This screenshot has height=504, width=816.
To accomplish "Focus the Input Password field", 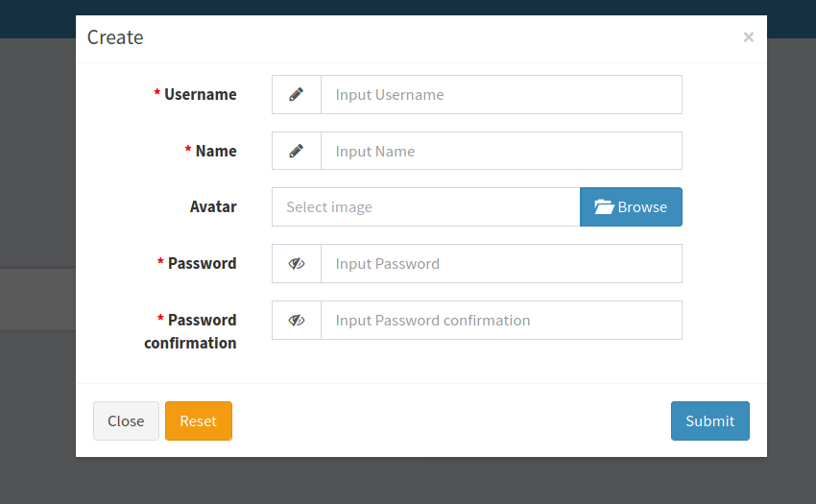I will click(501, 264).
